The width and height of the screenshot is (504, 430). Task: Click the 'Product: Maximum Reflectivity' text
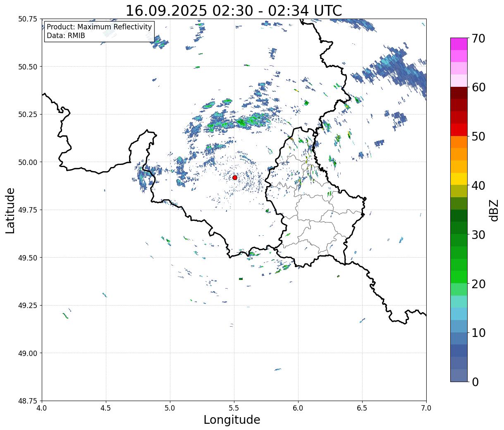[99, 27]
